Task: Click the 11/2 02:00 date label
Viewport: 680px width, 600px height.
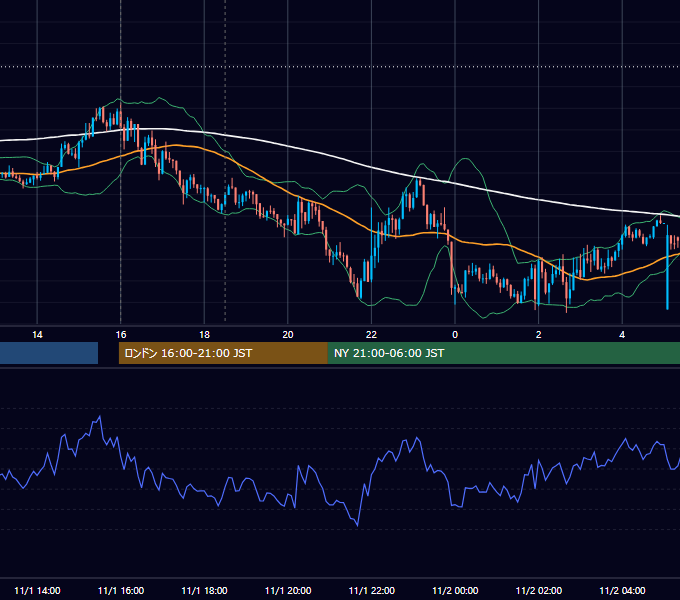Action: point(539,590)
